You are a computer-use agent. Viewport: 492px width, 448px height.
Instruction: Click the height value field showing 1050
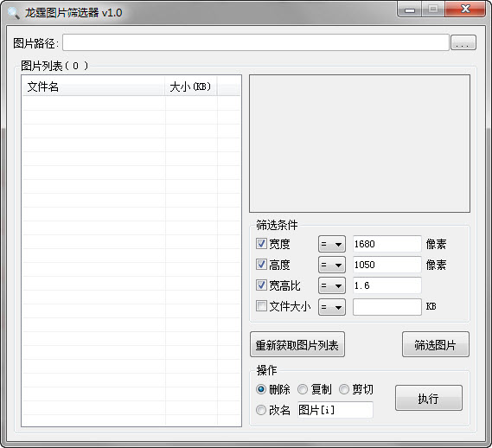coord(387,265)
